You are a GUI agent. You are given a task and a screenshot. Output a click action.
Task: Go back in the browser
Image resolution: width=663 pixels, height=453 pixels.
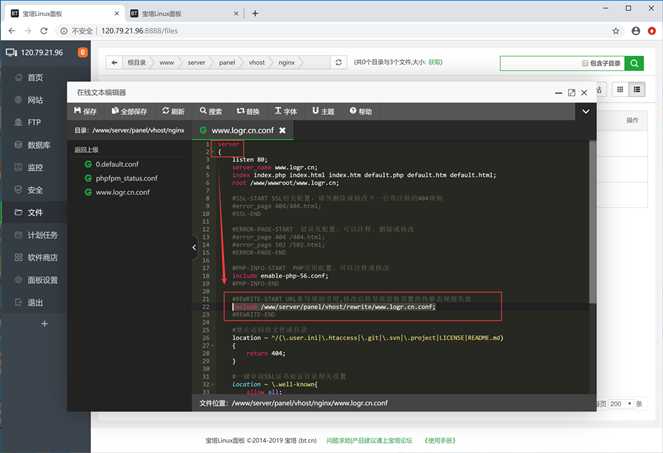12,31
